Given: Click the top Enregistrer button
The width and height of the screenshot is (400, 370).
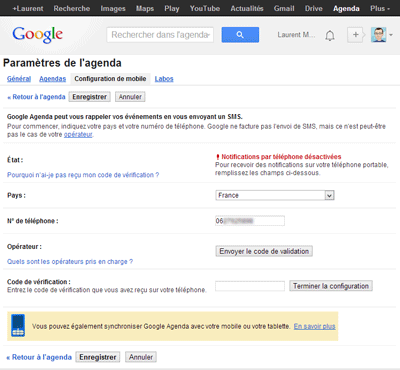Looking at the screenshot, I should 90,97.
